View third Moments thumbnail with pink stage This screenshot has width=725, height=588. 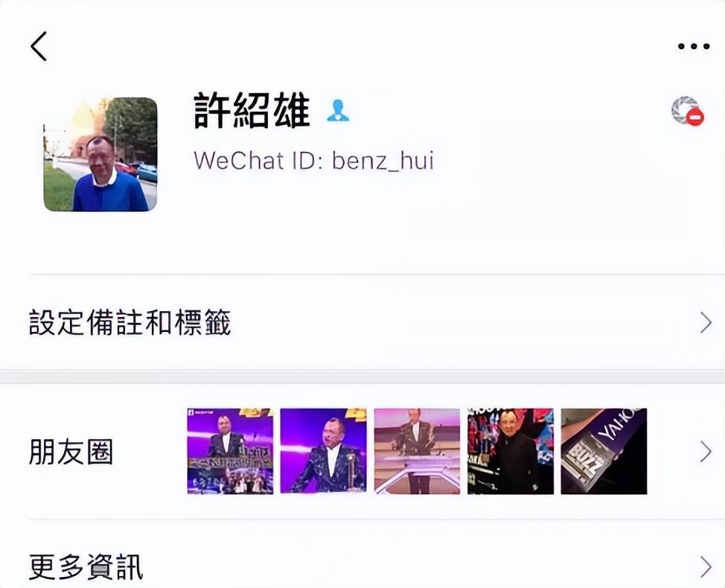(x=417, y=451)
